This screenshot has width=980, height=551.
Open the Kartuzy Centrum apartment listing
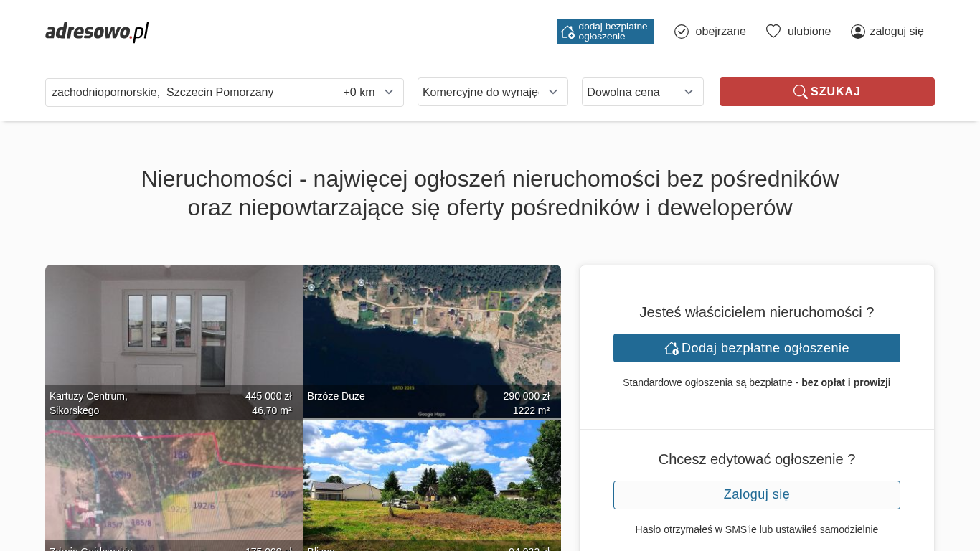tap(174, 342)
